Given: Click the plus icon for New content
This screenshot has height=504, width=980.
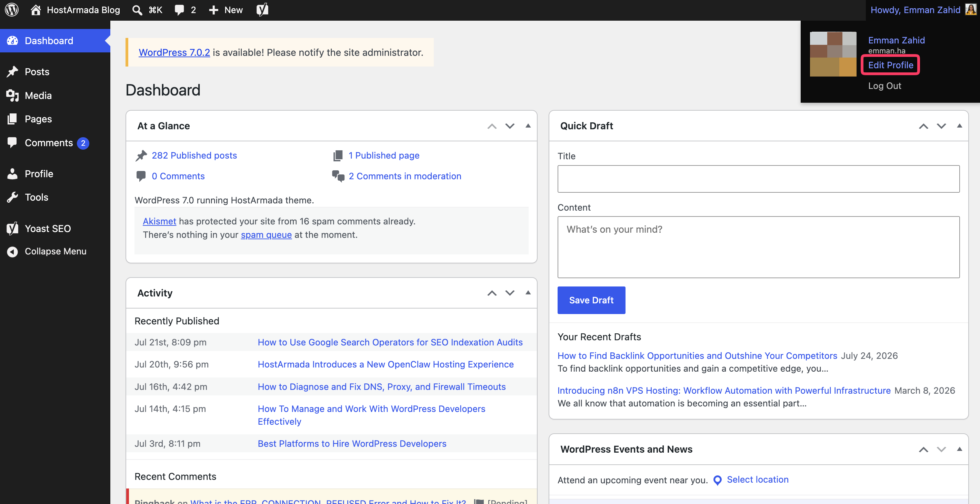Looking at the screenshot, I should (x=214, y=10).
